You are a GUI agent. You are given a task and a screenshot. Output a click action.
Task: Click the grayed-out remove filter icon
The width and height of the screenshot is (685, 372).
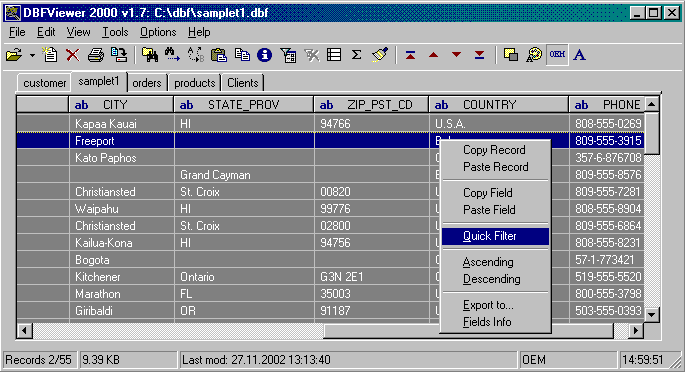pos(311,55)
